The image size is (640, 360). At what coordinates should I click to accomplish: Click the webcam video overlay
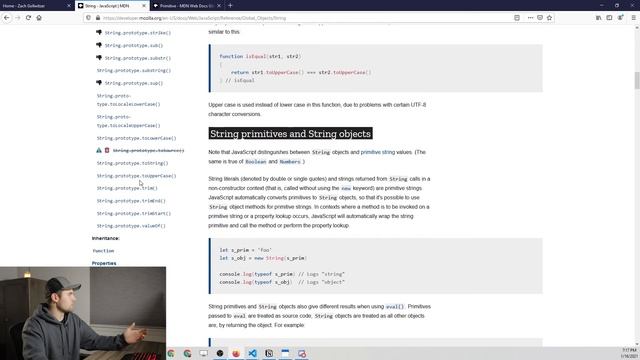[x=83, y=313]
